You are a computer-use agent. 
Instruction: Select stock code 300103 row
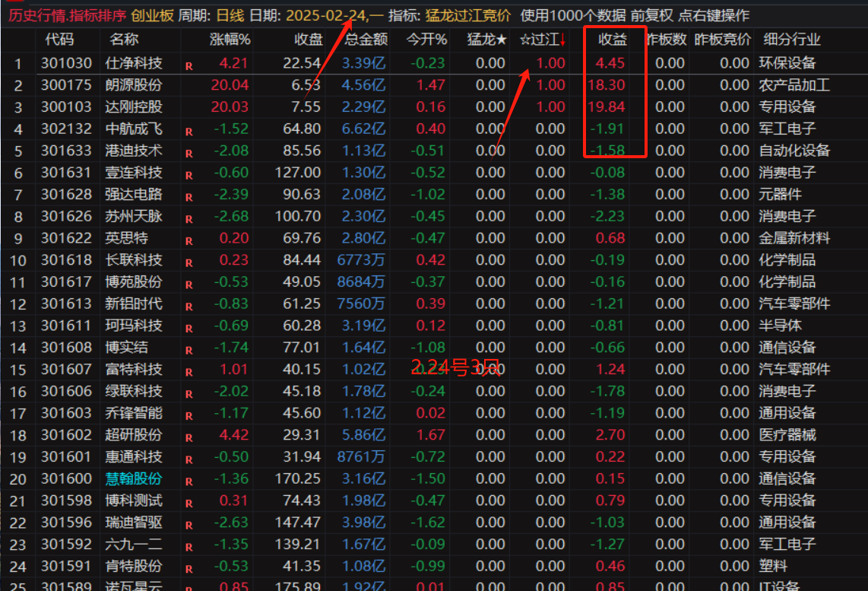(66, 107)
